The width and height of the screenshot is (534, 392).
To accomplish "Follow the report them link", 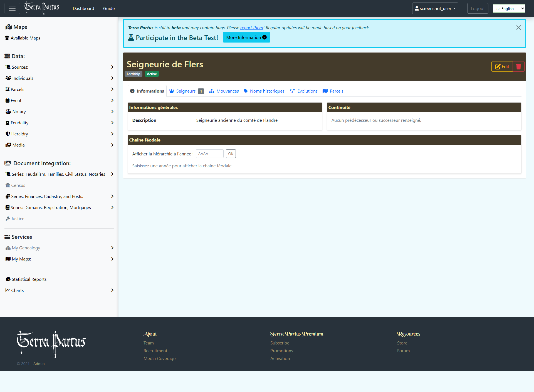I will (251, 28).
